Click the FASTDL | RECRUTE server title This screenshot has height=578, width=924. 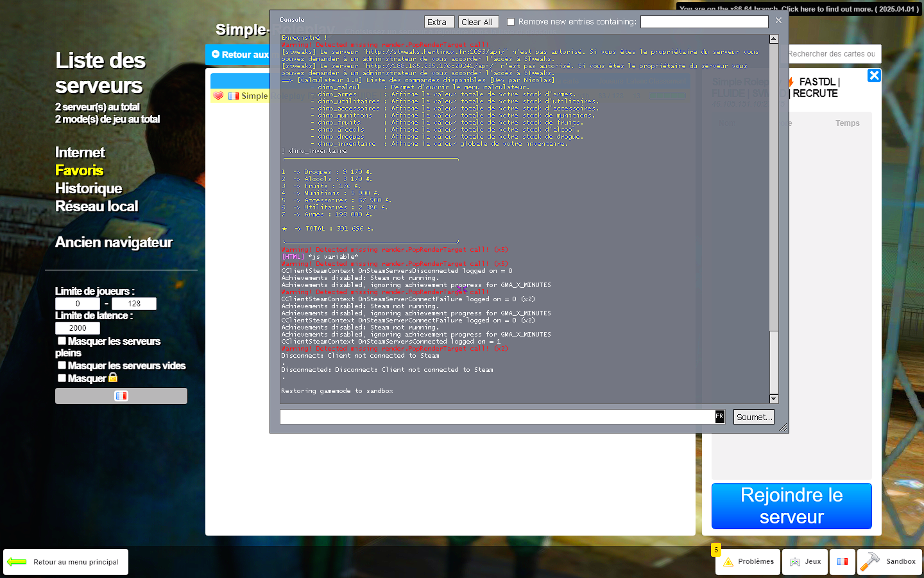coord(816,87)
